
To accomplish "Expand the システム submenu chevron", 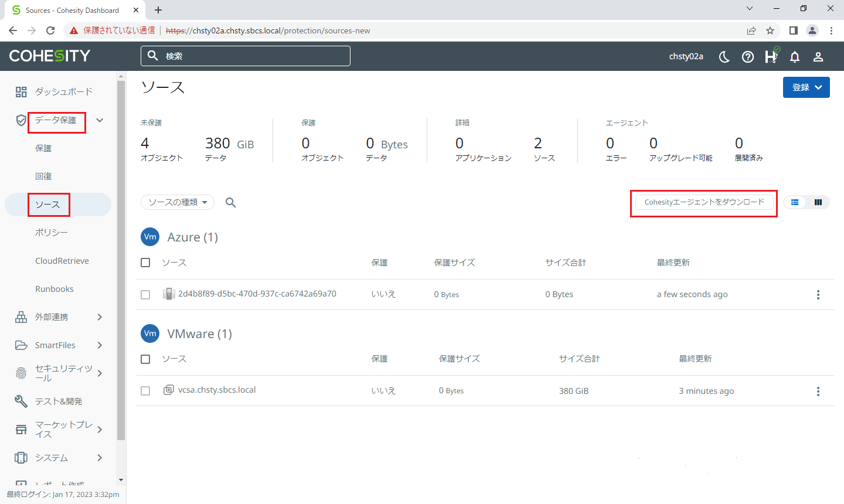I will (100, 458).
